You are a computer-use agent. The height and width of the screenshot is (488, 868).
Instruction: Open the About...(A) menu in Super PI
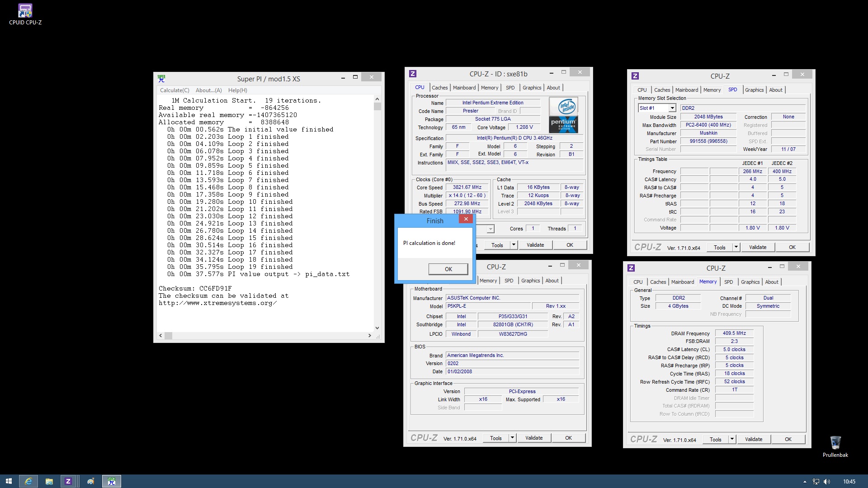208,90
